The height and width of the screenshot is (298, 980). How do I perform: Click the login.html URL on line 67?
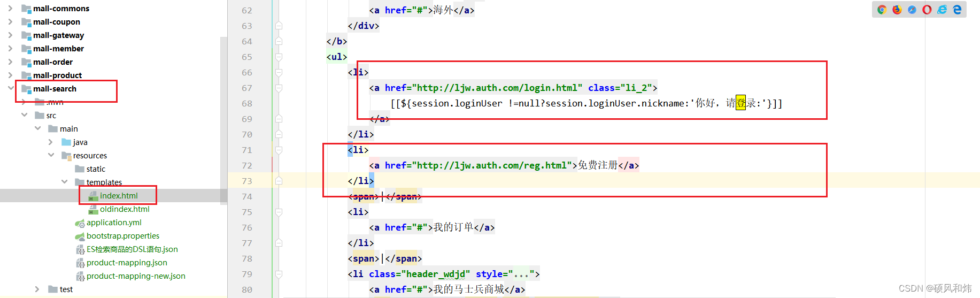coord(497,88)
